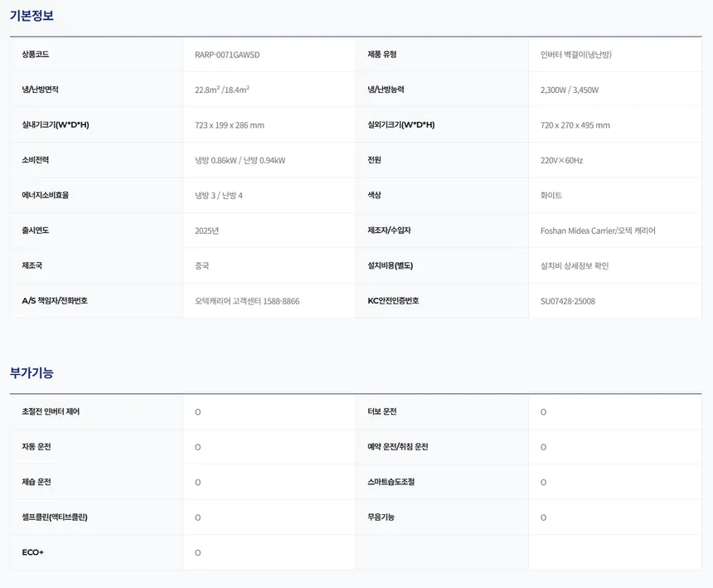This screenshot has height=588, width=713.
Task: Select the 터보 운전 label
Action: click(x=382, y=411)
